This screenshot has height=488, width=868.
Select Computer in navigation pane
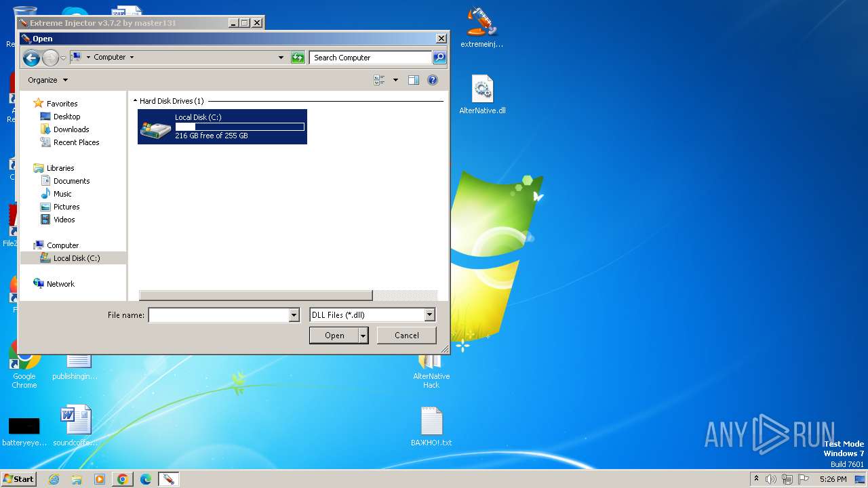[x=62, y=245]
